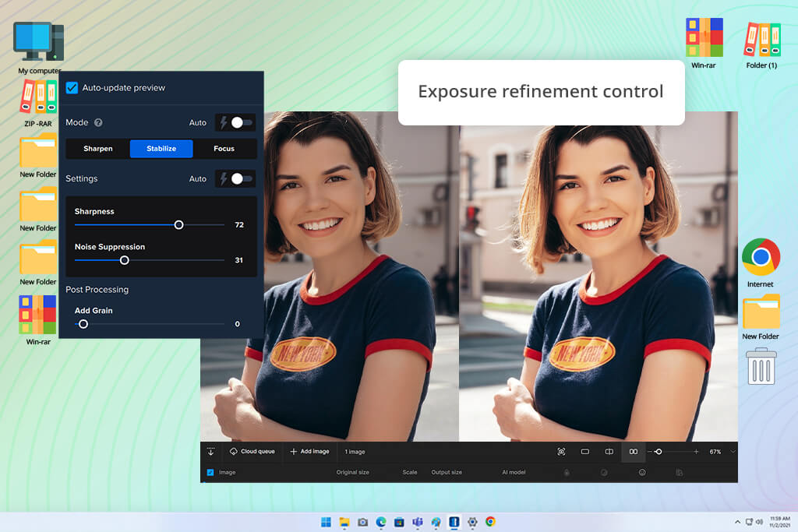The image size is (798, 532).
Task: Open the Recycle Bin desktop icon
Action: point(761,366)
